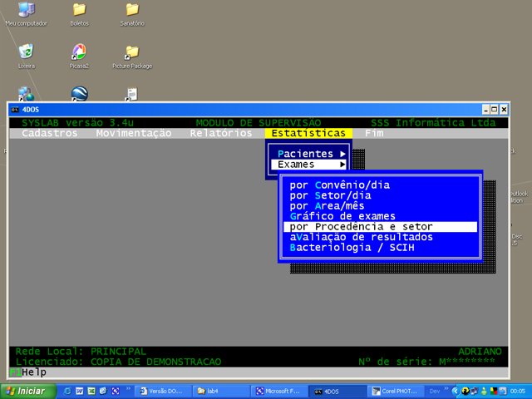Switch to 'Corel PHOT...' taskbar button
532x399 pixels.
pos(396,392)
